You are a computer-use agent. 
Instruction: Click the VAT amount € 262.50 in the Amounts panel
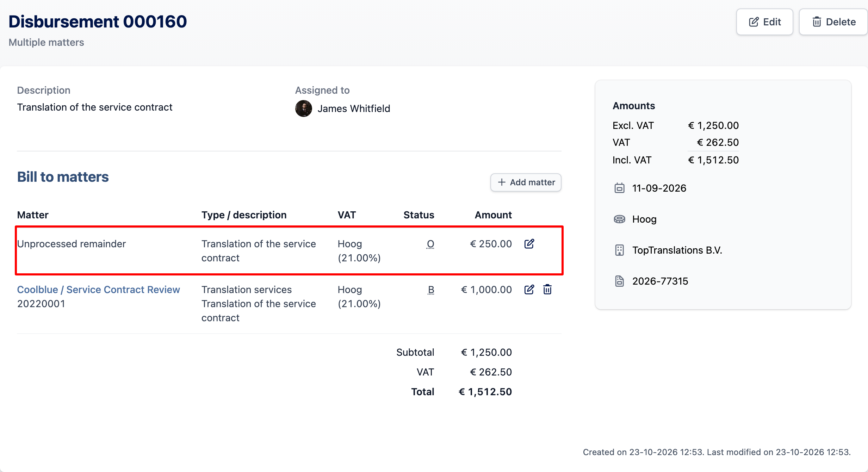(x=718, y=142)
